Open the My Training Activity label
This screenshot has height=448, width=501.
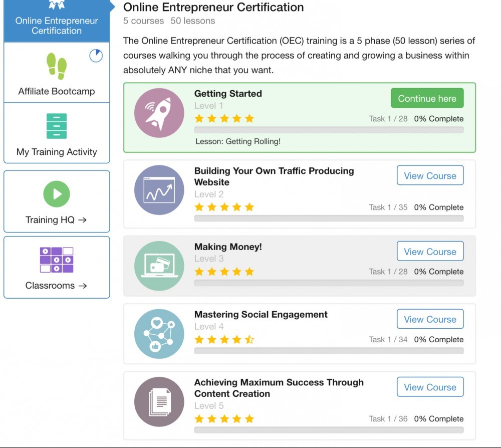coord(57,152)
